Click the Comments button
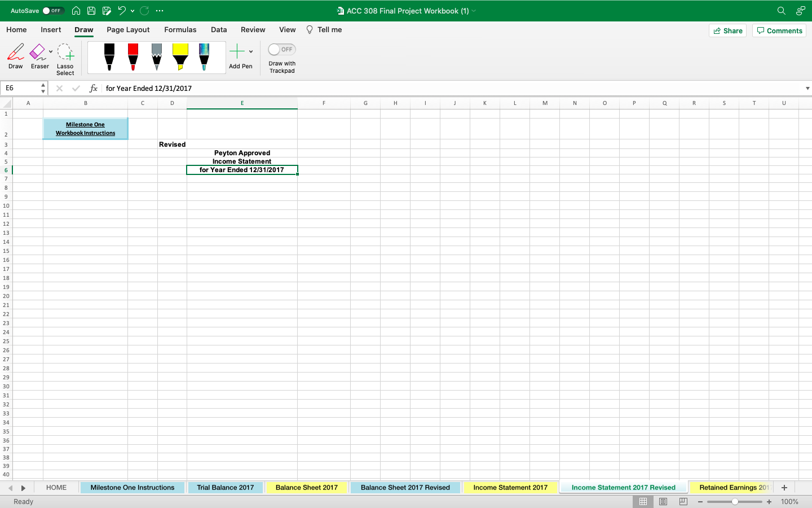This screenshot has width=812, height=508. (779, 30)
